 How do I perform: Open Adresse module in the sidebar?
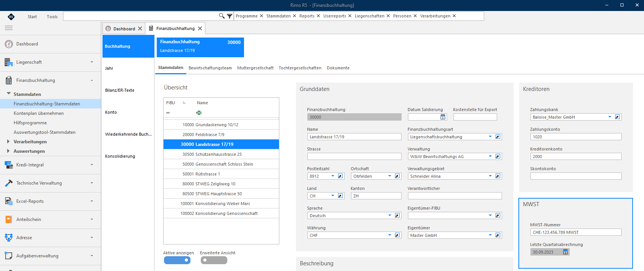coord(50,238)
